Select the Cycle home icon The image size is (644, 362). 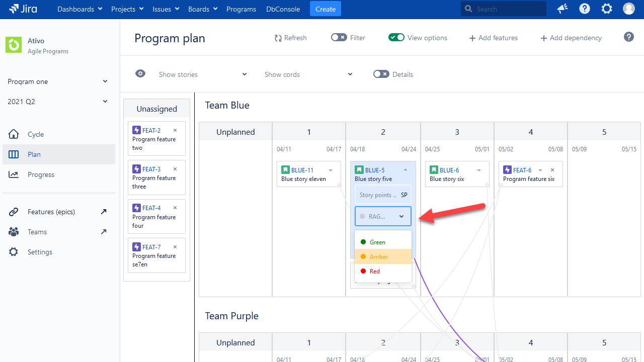click(13, 134)
